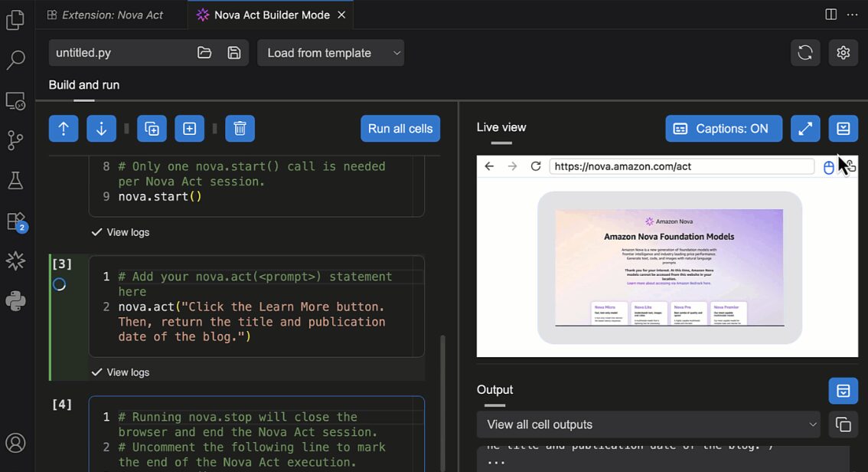The height and width of the screenshot is (472, 868).
Task: Open the Testing flask view
Action: (x=15, y=181)
